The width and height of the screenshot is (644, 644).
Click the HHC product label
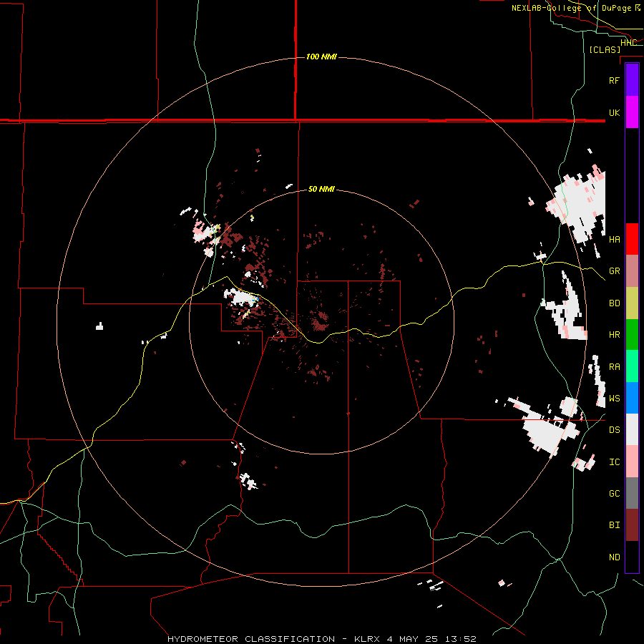pyautogui.click(x=628, y=43)
